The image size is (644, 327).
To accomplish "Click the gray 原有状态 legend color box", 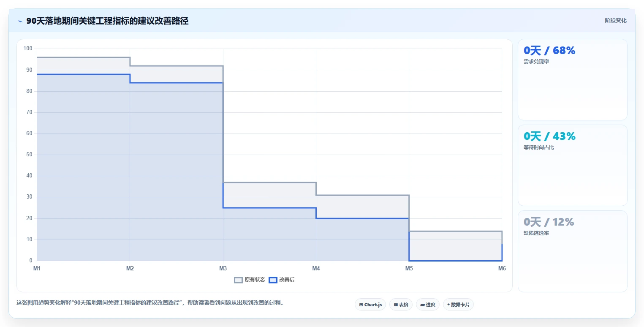I will click(238, 280).
